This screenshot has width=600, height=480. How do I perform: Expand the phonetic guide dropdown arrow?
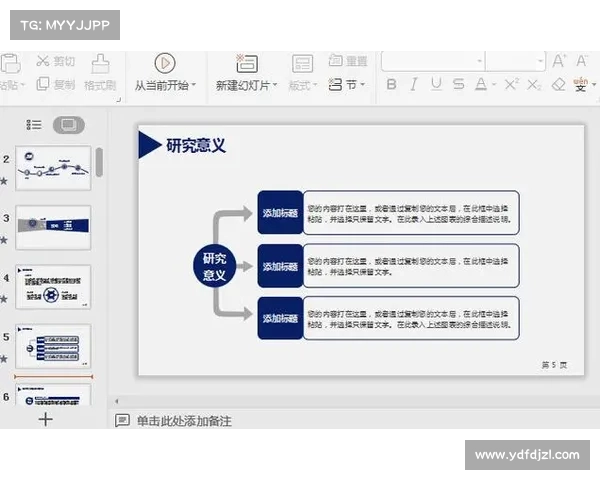593,84
